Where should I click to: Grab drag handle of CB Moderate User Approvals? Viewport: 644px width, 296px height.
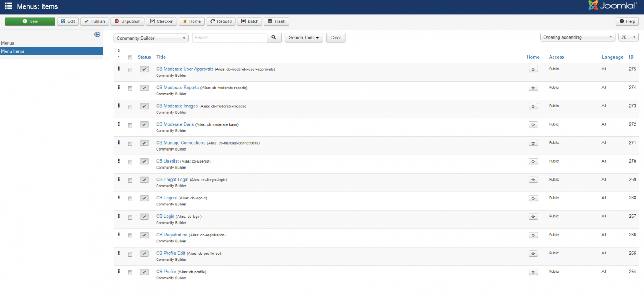click(119, 69)
